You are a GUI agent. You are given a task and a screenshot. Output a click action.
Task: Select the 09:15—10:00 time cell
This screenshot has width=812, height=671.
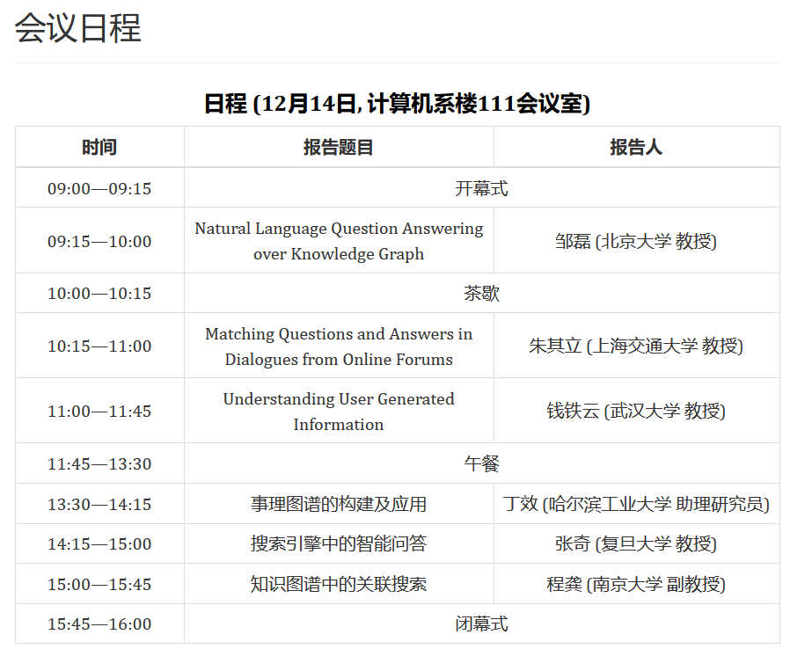pos(99,241)
